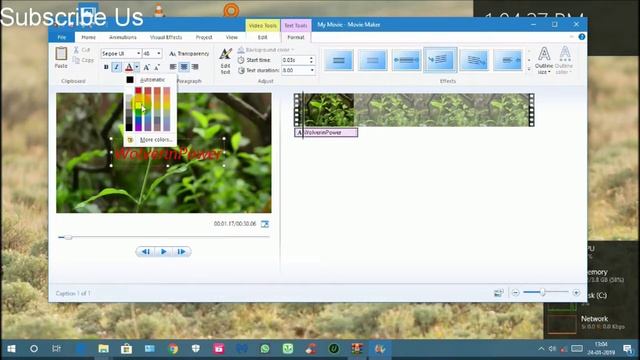640x360 pixels.
Task: Open the Text Tools Format tab
Action: [296, 37]
